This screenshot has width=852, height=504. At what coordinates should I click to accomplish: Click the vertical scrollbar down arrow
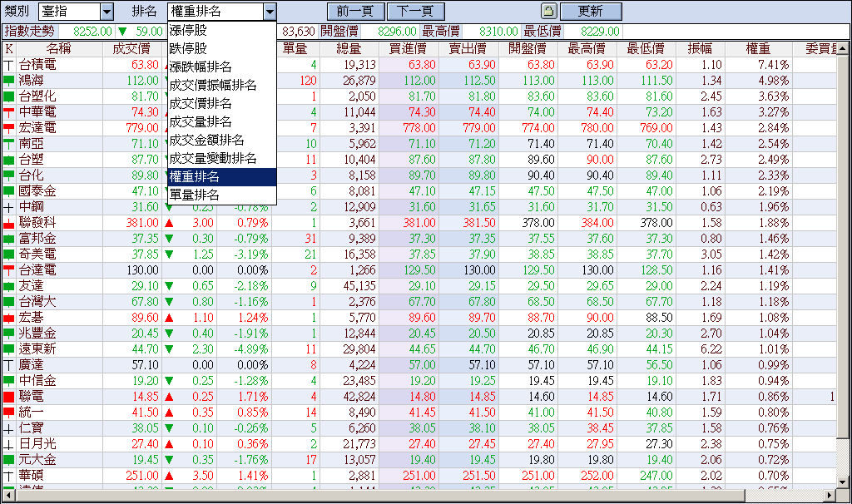842,482
